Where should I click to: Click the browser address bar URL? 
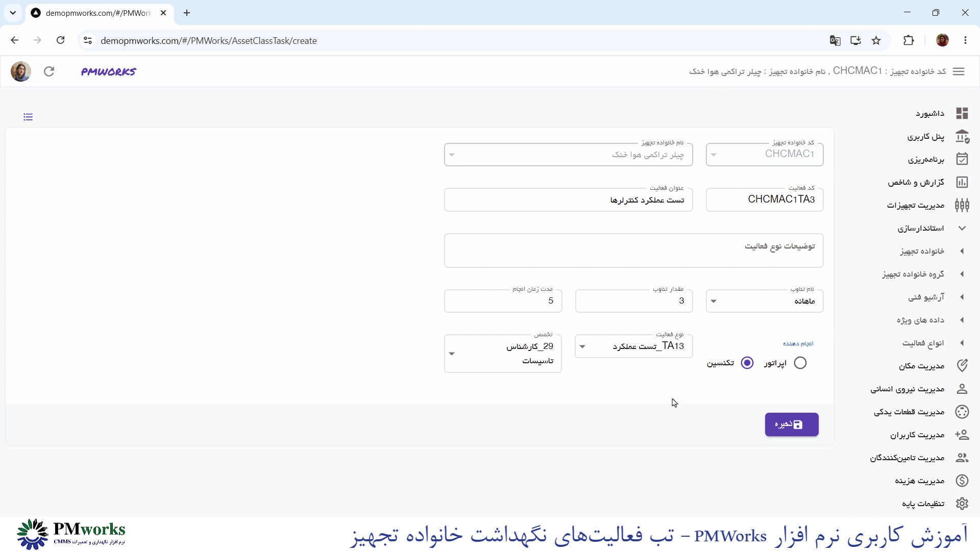coord(209,41)
